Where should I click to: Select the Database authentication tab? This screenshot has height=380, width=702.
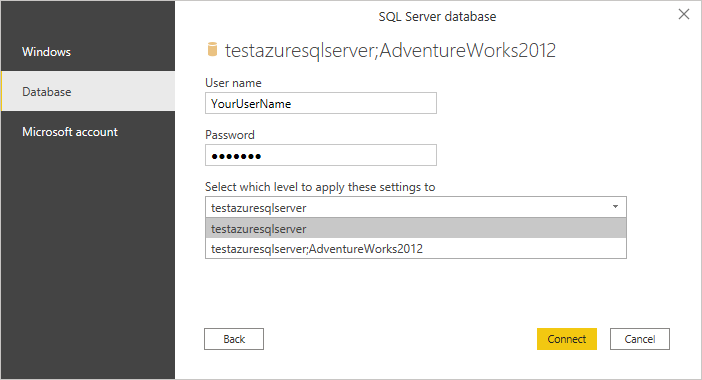(88, 91)
